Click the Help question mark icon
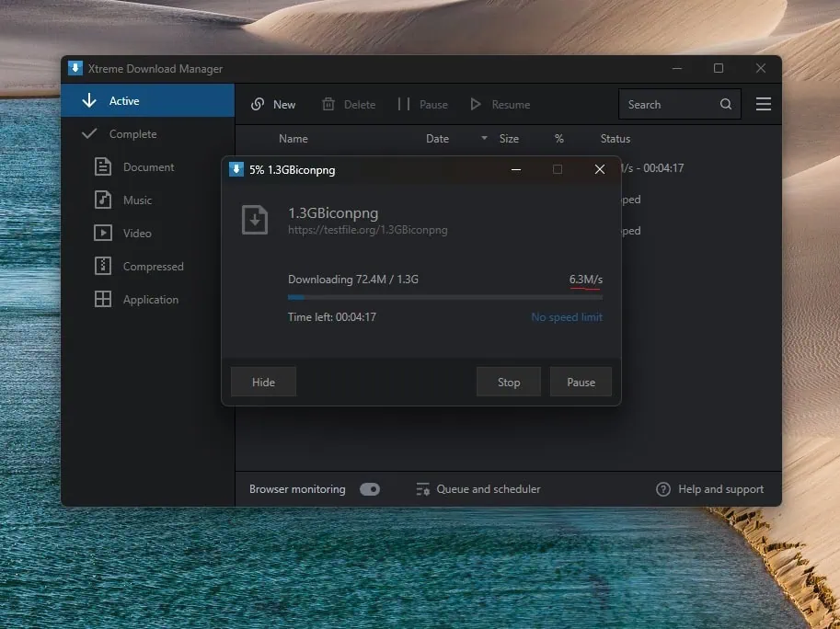 click(663, 489)
